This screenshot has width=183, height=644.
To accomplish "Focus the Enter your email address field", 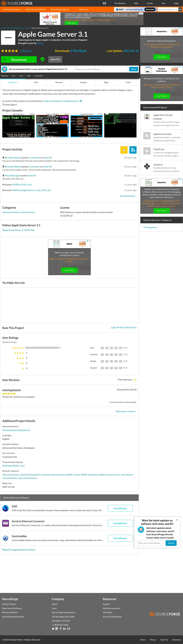I will pos(101,69).
